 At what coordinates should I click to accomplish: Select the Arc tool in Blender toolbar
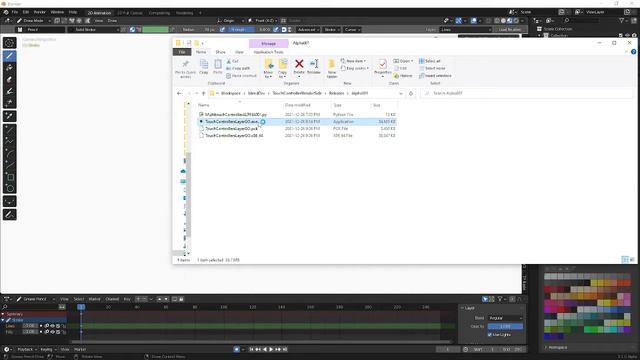(9, 153)
